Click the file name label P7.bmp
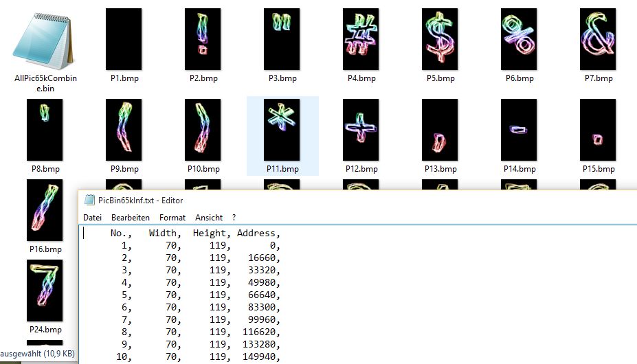 coord(599,78)
